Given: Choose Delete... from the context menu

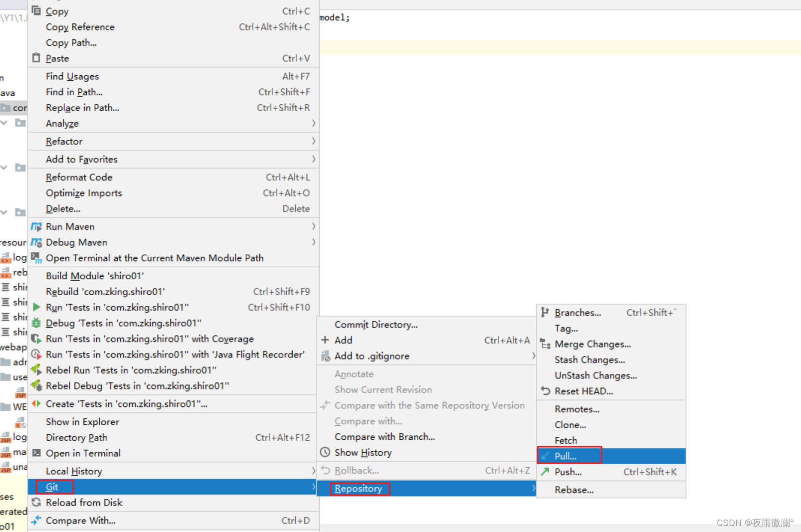Looking at the screenshot, I should 173,209.
